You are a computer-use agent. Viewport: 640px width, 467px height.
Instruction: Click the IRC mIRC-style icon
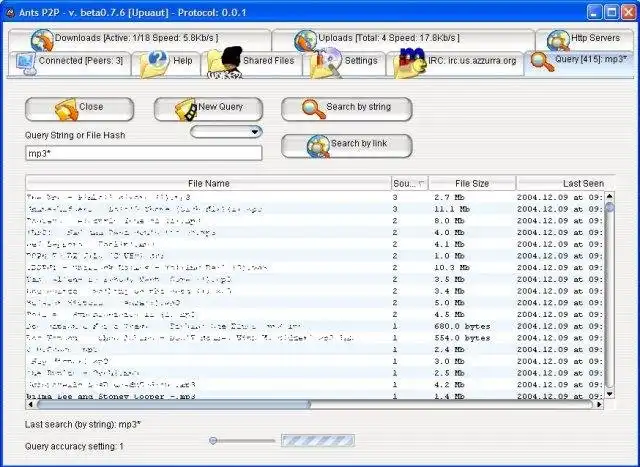(x=410, y=63)
